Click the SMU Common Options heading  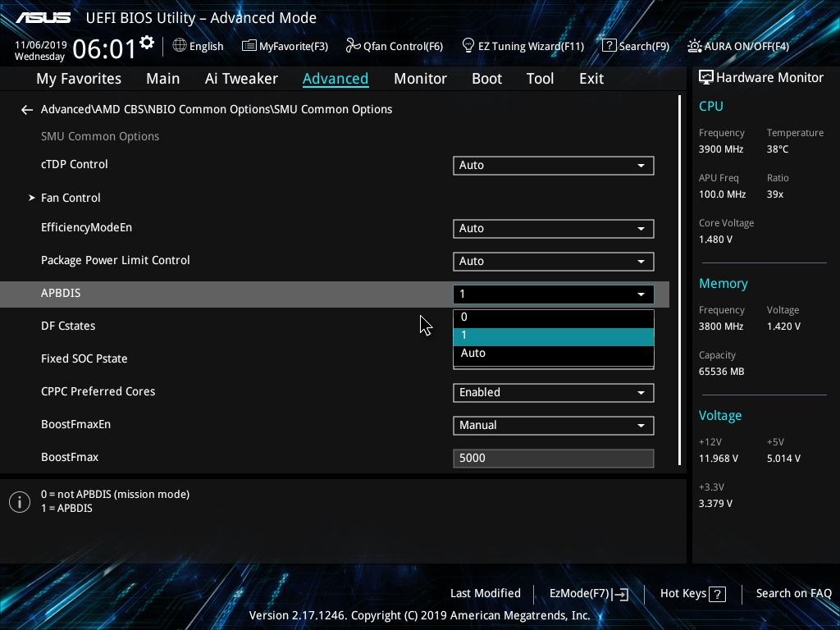click(100, 137)
